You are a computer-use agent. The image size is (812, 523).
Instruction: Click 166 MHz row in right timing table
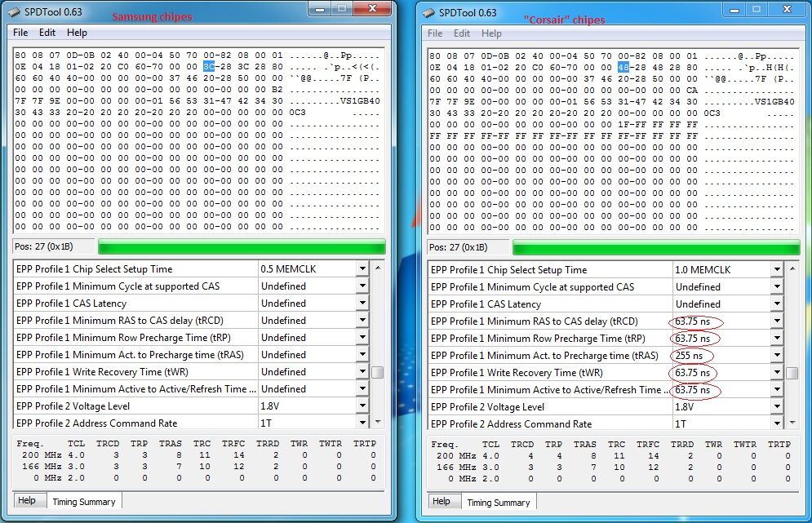[x=613, y=467]
